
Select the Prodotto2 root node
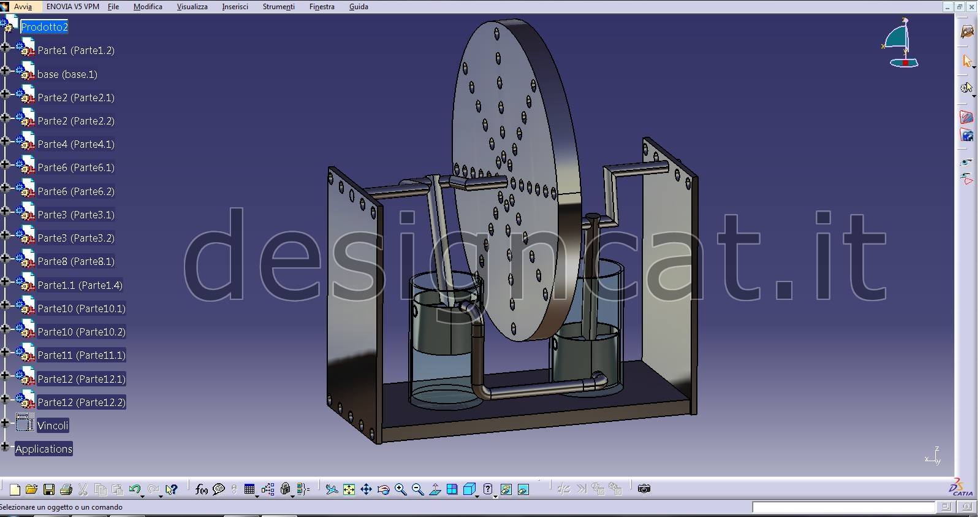44,27
